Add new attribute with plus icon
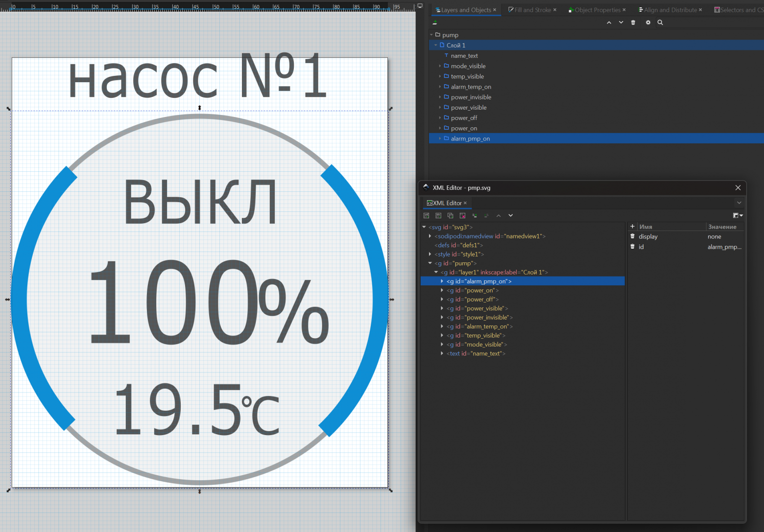Image resolution: width=764 pixels, height=532 pixels. [x=632, y=227]
